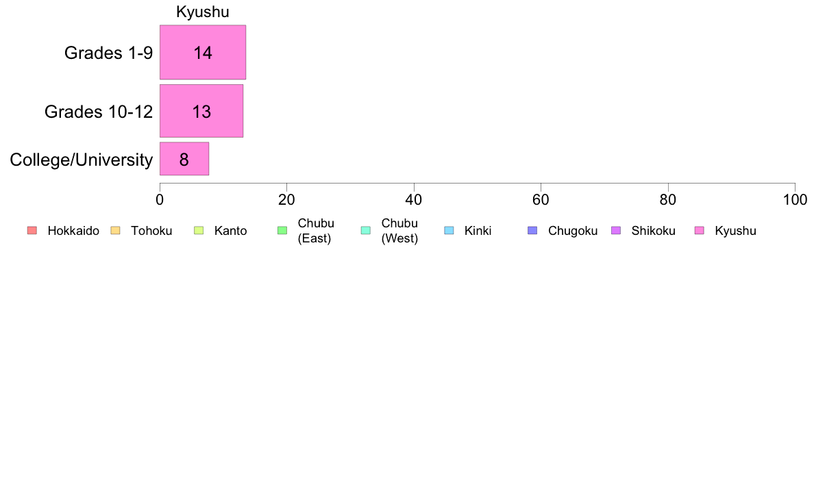Screen dimensions: 814x504
Task: Click the 40 tick on x-axis
Action: (x=414, y=200)
